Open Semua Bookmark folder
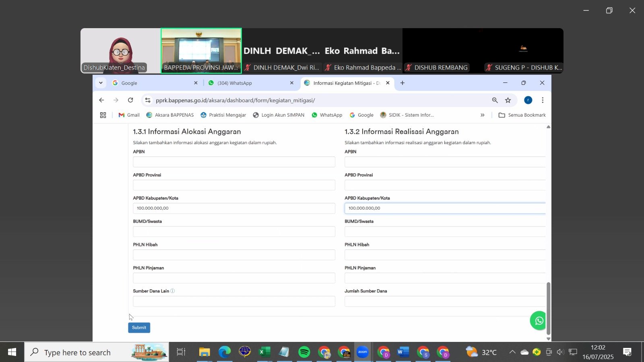The height and width of the screenshot is (362, 644). [522, 115]
